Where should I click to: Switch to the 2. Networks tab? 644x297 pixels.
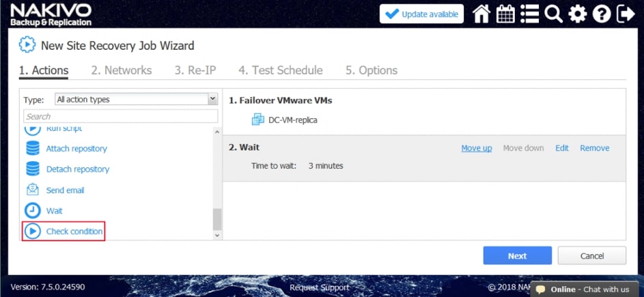point(122,70)
